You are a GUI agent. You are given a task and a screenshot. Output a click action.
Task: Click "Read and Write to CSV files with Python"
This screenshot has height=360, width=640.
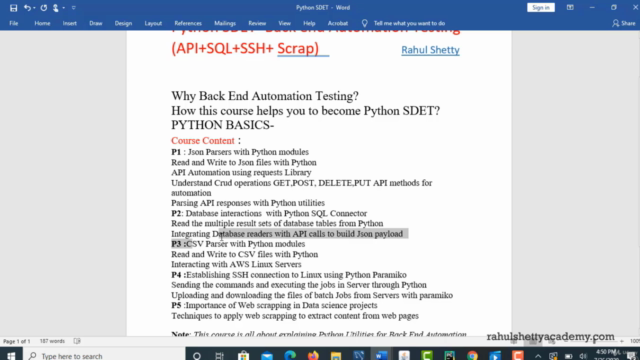coord(244,254)
